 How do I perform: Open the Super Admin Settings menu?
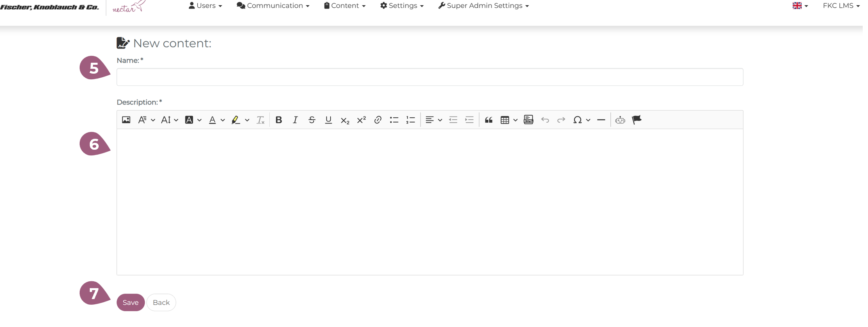484,6
